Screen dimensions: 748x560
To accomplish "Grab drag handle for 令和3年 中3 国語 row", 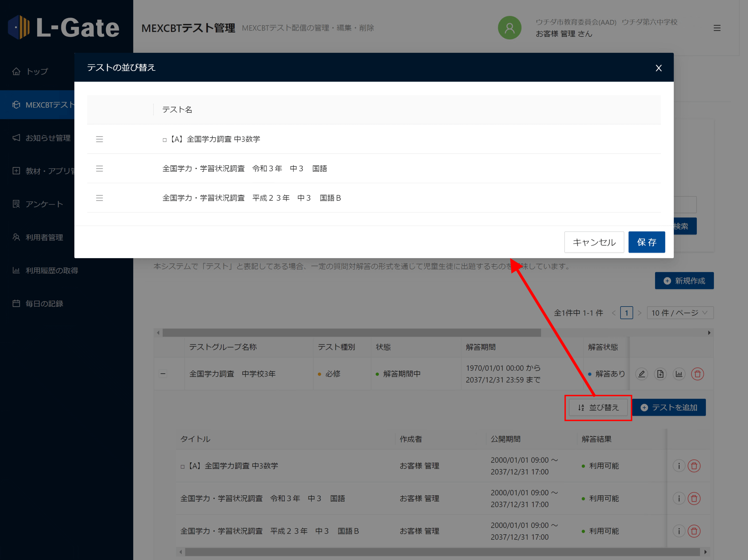I will (99, 168).
